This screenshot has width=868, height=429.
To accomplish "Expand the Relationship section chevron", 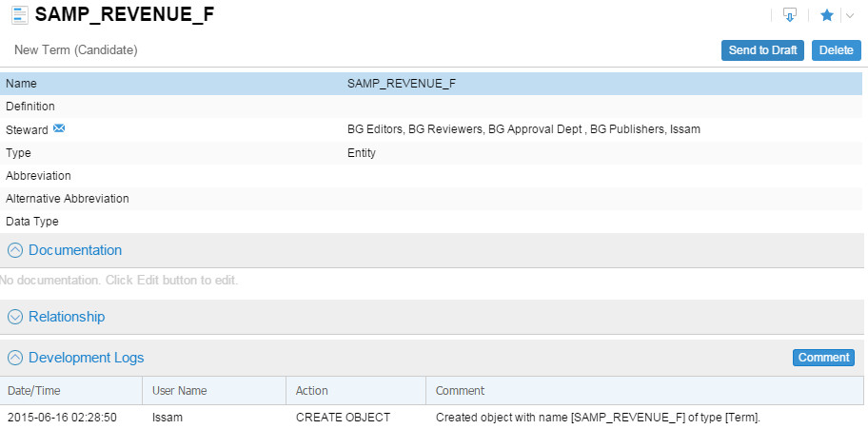I will click(x=15, y=317).
